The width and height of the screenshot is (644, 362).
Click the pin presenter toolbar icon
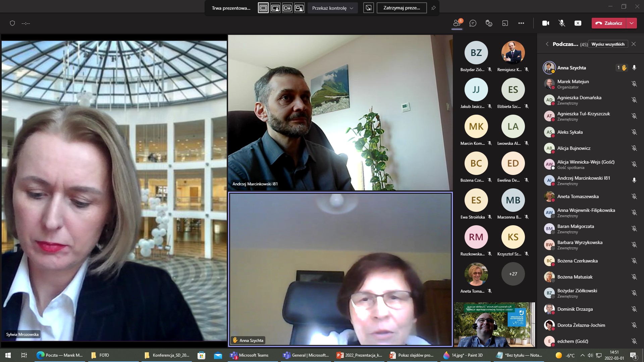(433, 8)
